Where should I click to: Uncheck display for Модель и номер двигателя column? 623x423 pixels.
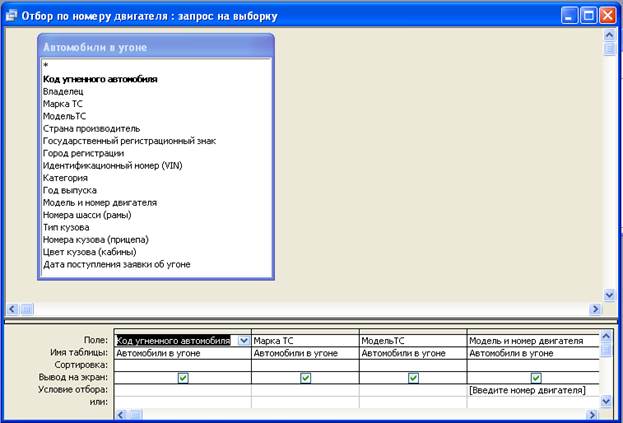535,378
